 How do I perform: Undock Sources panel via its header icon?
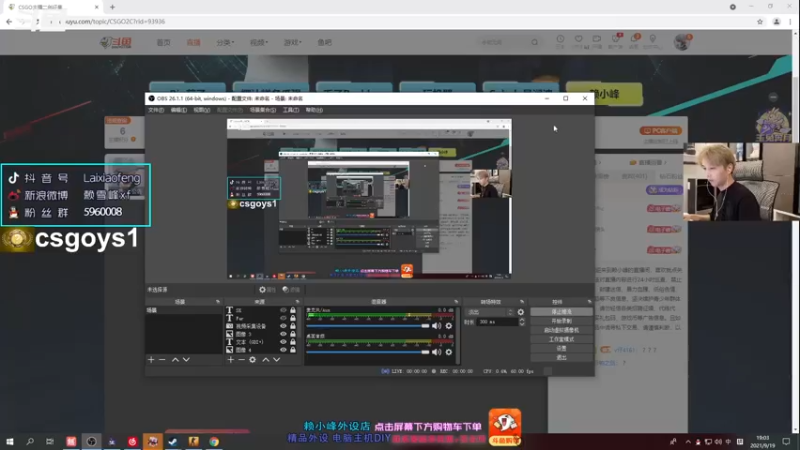pyautogui.click(x=297, y=302)
